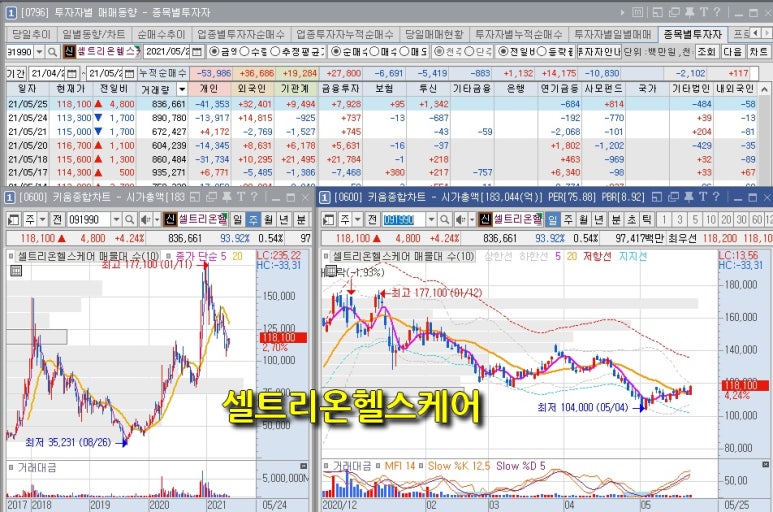Select 매도 sell radio button

coord(404,51)
